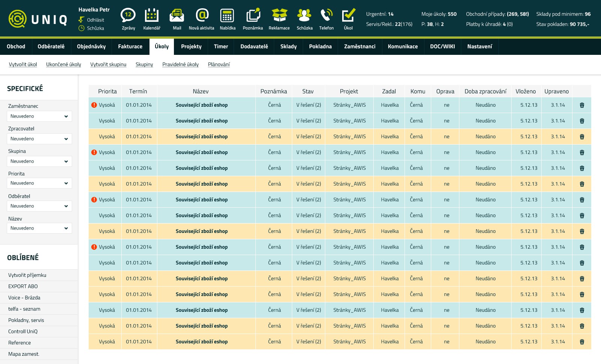Switch to the Fakturace tab

130,47
